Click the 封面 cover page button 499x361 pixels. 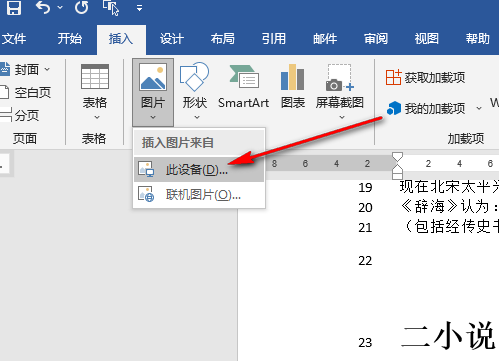coord(21,69)
